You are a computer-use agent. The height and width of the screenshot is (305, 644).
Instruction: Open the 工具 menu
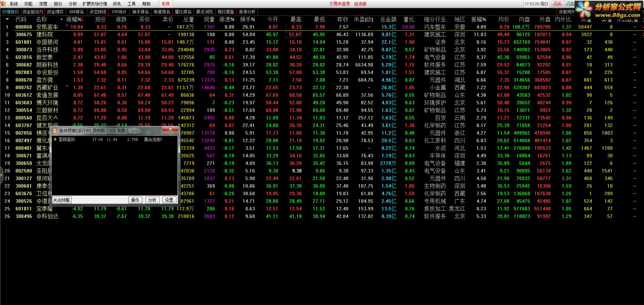[132, 4]
